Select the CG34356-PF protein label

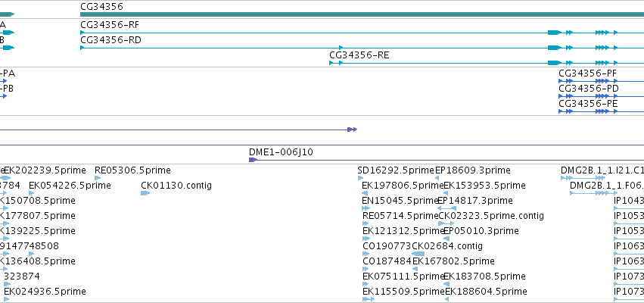click(x=587, y=73)
